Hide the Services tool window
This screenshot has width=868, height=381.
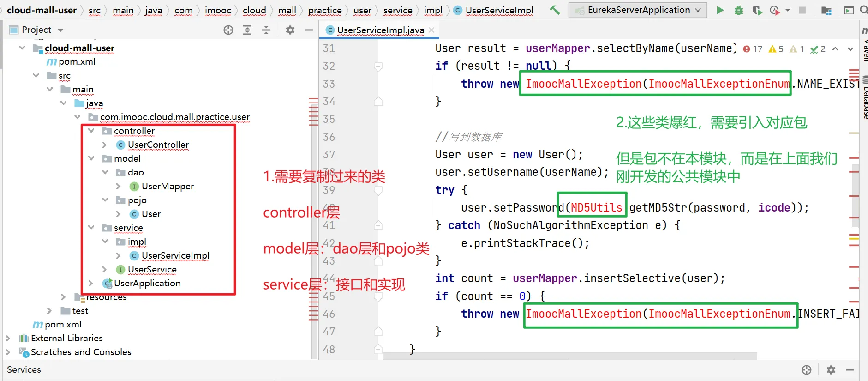pos(850,369)
